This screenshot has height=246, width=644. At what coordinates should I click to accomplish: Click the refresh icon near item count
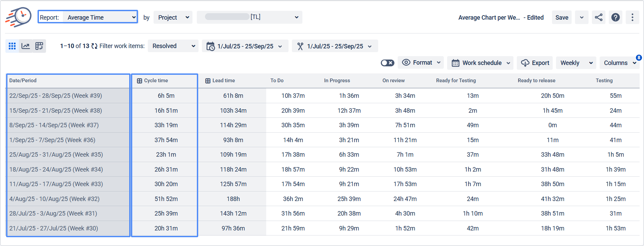94,46
